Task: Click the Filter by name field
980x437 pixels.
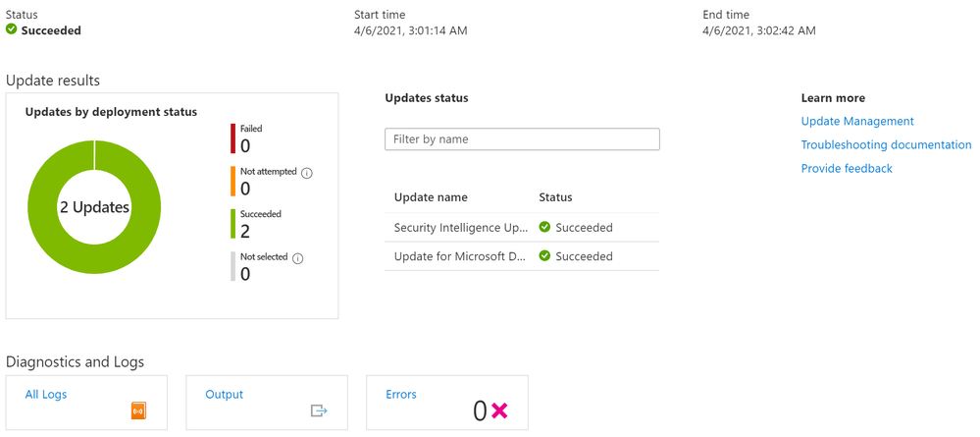Action: tap(522, 139)
